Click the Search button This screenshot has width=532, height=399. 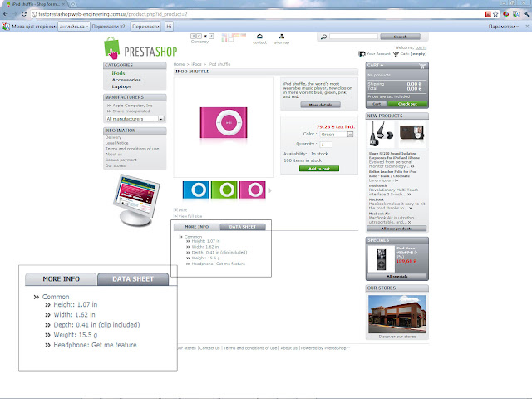pos(400,37)
